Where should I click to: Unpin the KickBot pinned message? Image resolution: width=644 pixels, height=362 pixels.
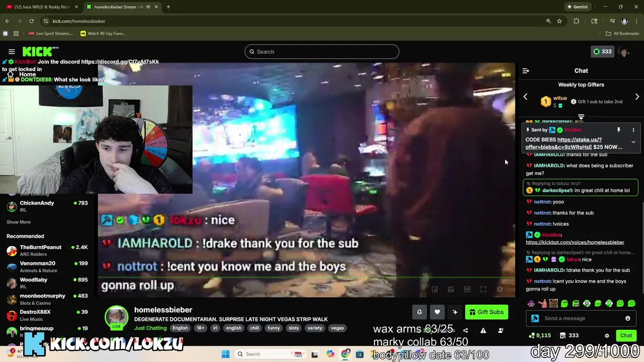pos(618,130)
